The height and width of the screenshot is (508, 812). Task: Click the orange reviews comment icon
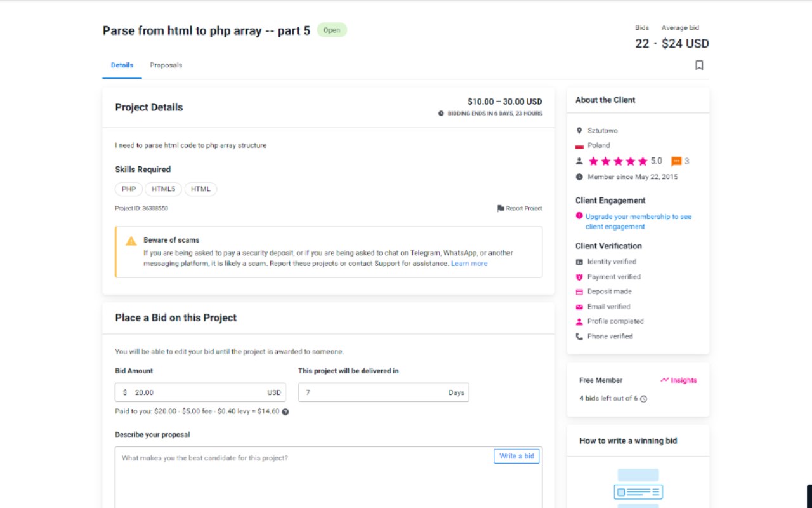tap(676, 161)
